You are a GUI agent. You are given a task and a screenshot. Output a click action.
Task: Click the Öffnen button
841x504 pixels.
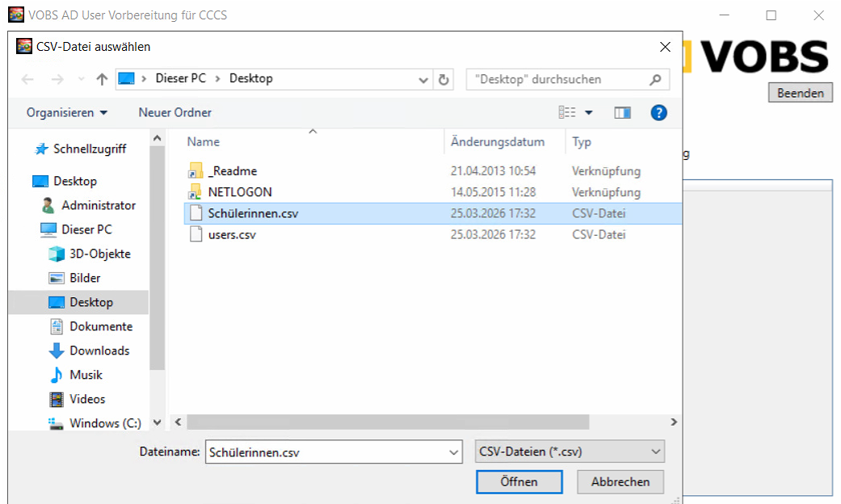point(519,481)
